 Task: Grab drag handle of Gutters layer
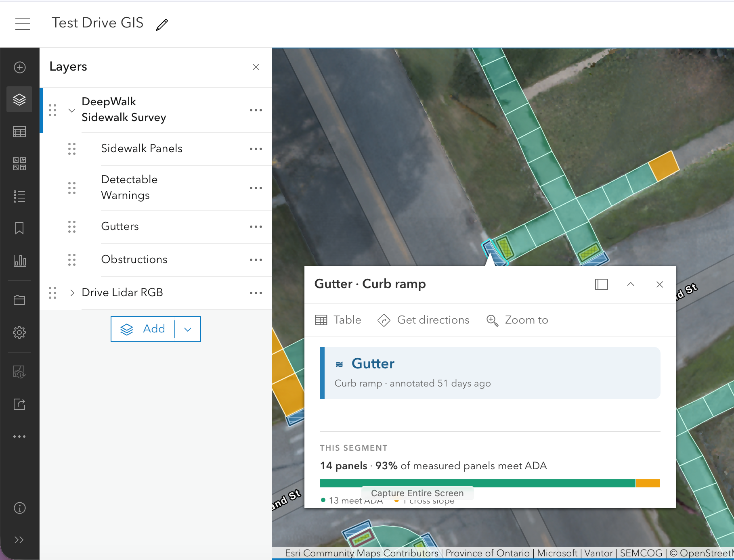pyautogui.click(x=72, y=227)
